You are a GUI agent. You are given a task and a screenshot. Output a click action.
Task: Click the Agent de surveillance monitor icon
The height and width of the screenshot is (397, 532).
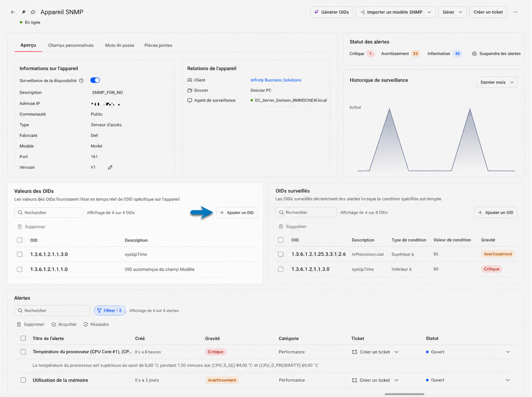[190, 100]
